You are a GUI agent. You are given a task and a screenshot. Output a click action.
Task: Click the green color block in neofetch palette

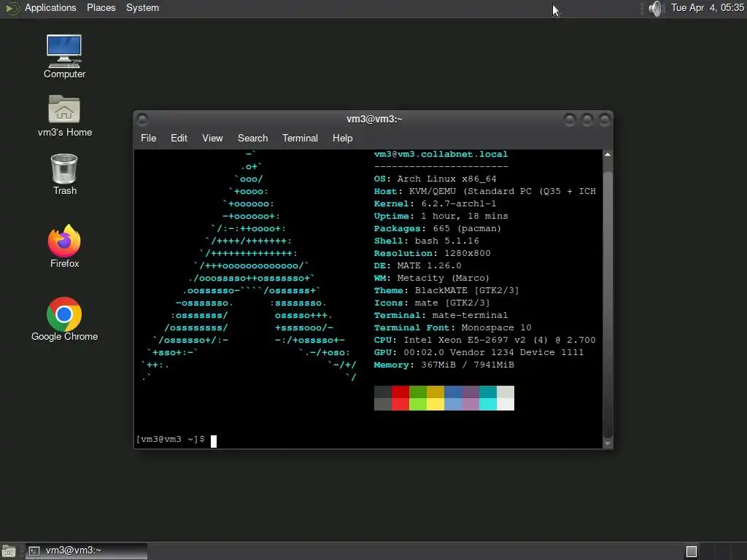coord(418,397)
